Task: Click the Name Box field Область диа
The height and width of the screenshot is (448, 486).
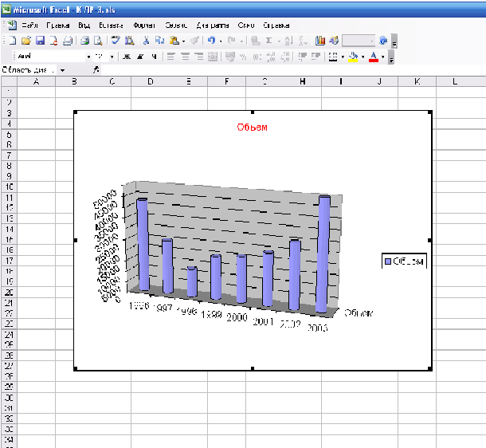Action: point(29,70)
